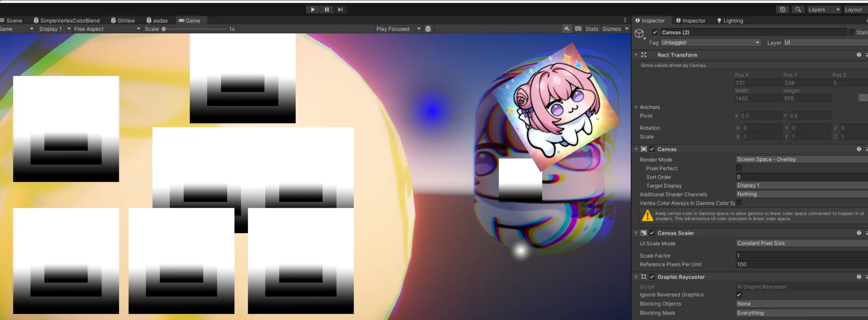Switch to the Scene tab
Viewport: 868px width, 320px height.
pyautogui.click(x=11, y=21)
